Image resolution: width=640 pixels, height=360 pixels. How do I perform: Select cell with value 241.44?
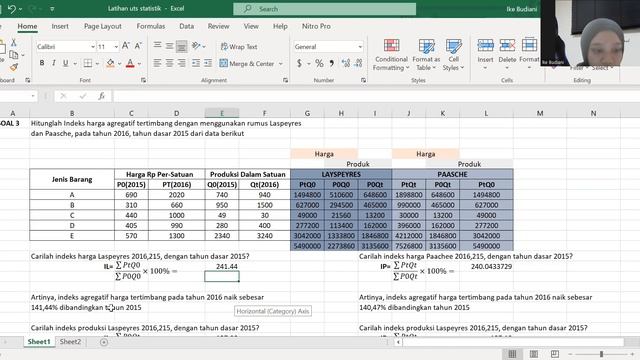click(x=222, y=266)
